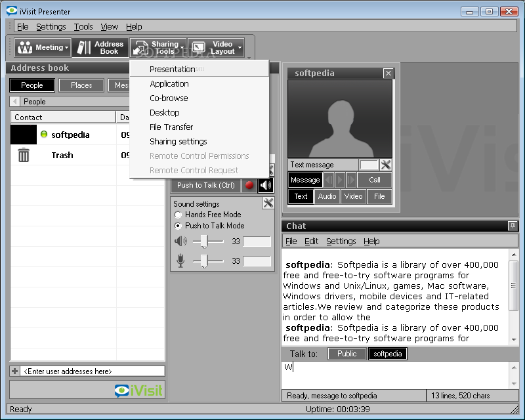Screen dimensions: 525x420
Task: Click the chat history scroll up arrow
Action: (514, 255)
